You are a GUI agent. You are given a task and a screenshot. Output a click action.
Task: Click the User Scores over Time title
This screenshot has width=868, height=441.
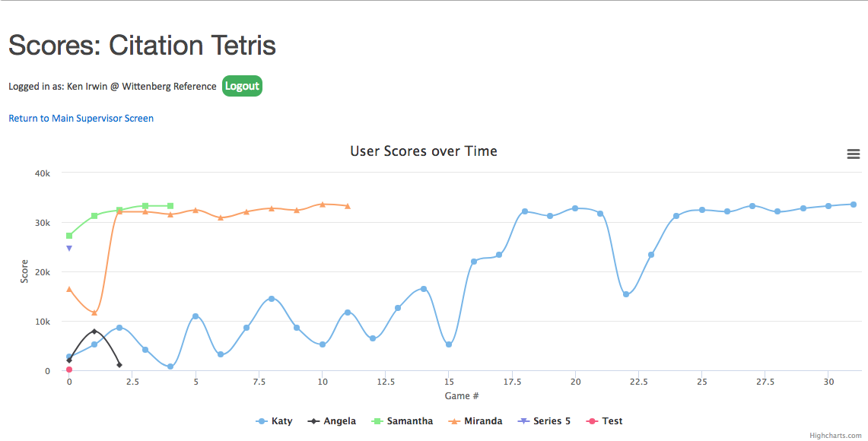click(424, 151)
